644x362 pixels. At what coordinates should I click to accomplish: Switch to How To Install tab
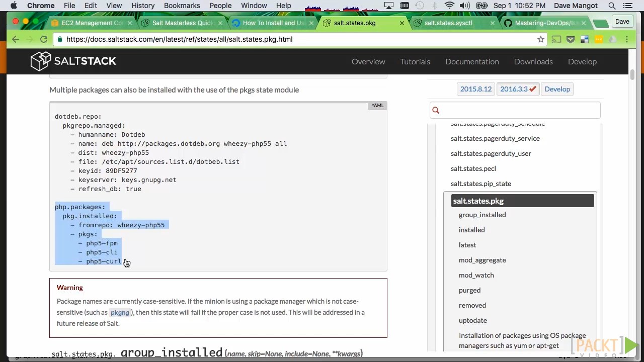[273, 23]
